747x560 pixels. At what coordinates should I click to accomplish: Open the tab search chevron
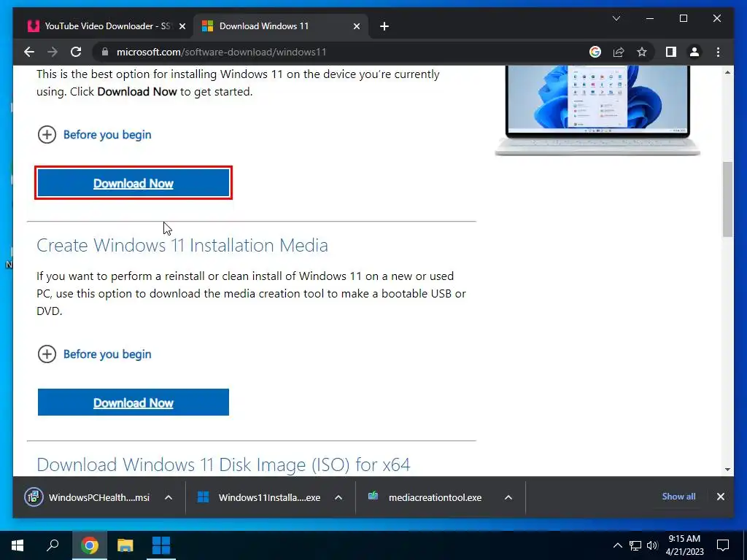(x=616, y=18)
